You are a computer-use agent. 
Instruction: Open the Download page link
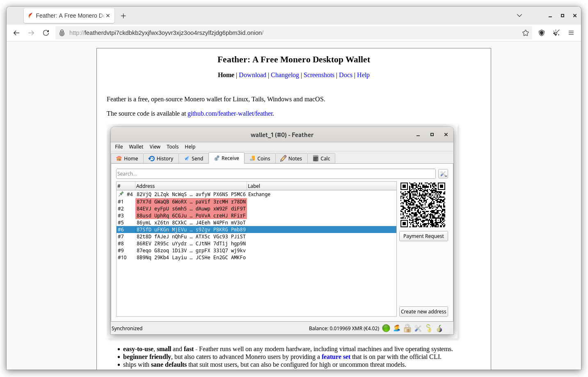coord(252,75)
